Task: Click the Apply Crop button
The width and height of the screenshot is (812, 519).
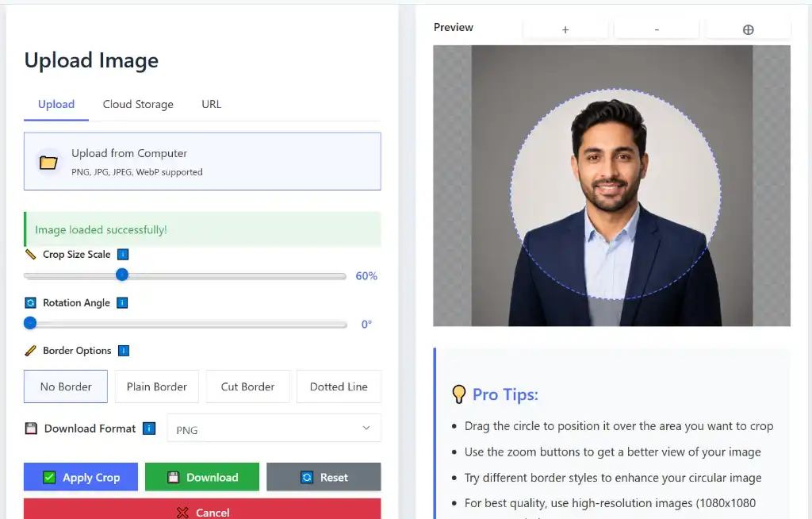Action: (x=81, y=477)
